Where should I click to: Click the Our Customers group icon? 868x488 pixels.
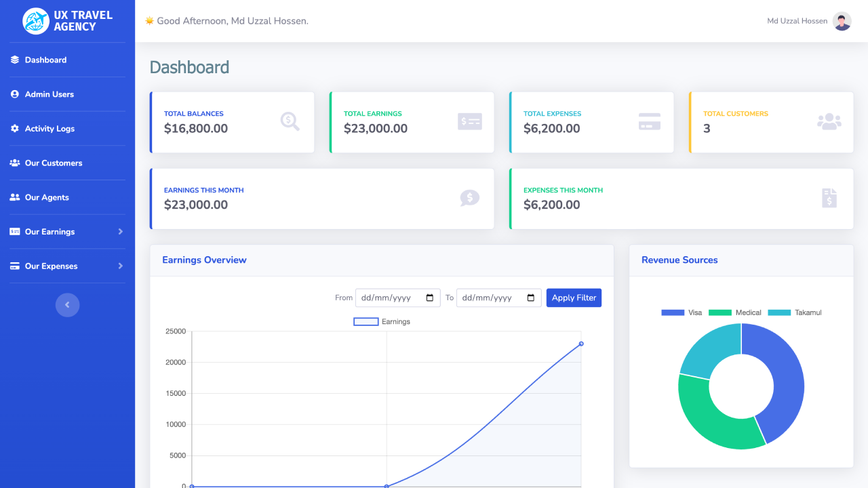click(x=14, y=163)
